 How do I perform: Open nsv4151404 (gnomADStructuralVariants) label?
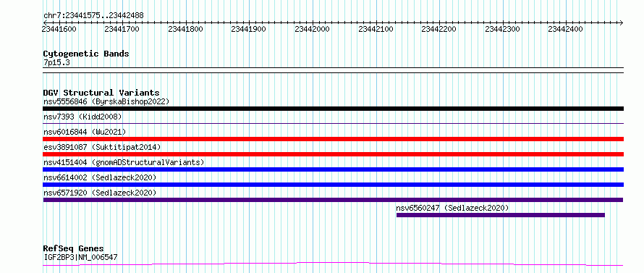124,162
